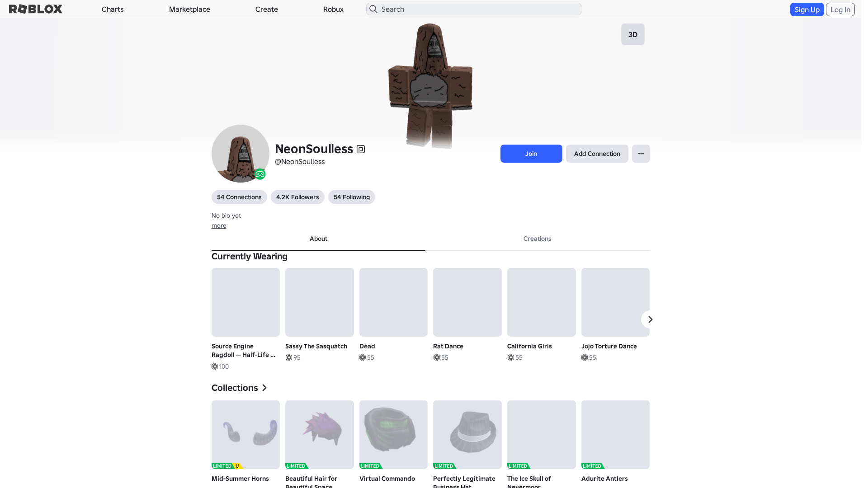Open the Sassy The Sasquatch item thumbnail
The image size is (868, 488).
pos(320,302)
